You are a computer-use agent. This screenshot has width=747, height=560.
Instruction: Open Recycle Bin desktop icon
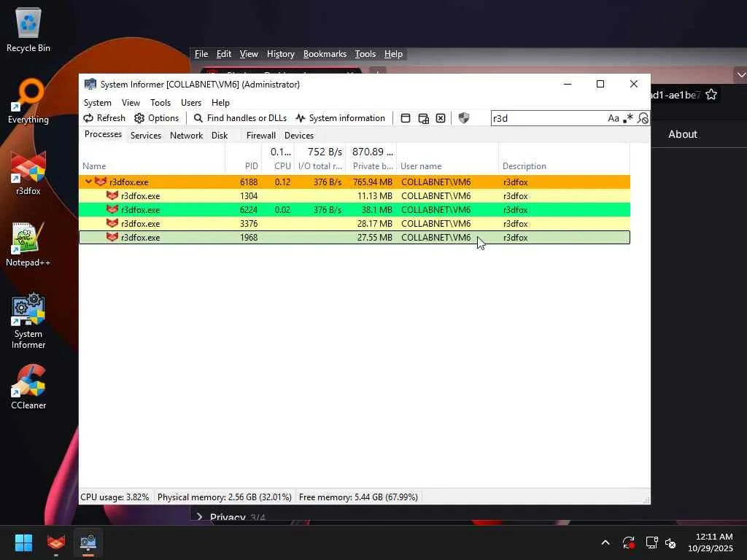tap(28, 29)
